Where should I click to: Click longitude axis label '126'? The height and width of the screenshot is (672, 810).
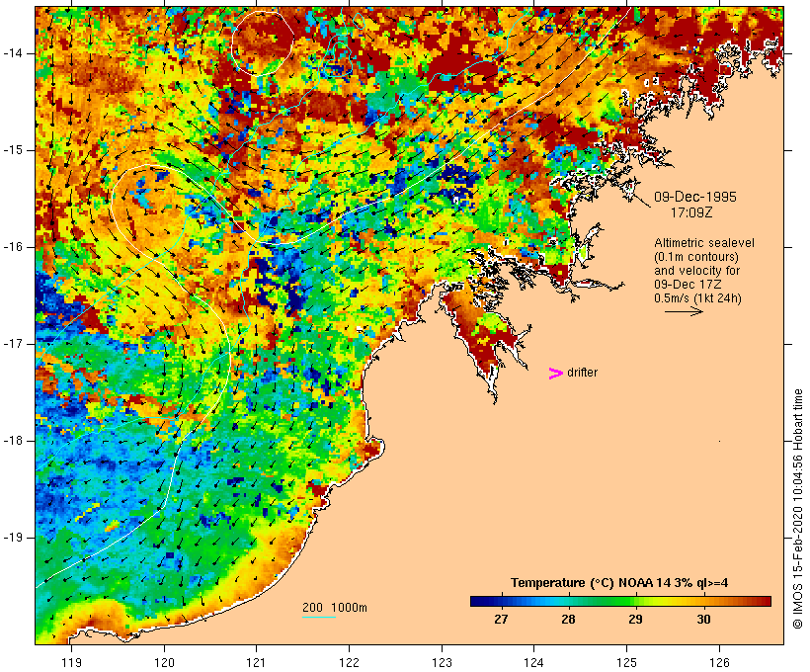coord(719,662)
